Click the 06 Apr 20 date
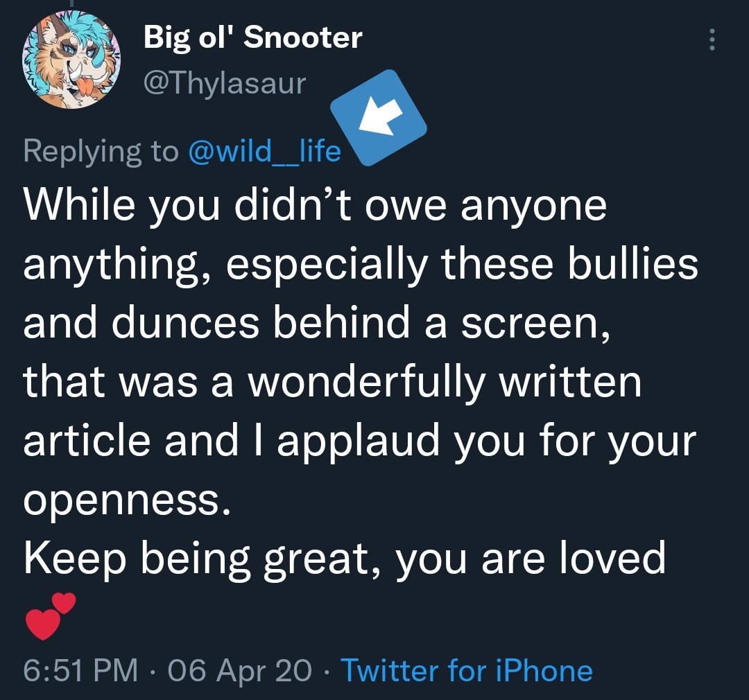This screenshot has height=700, width=749. pos(239,670)
